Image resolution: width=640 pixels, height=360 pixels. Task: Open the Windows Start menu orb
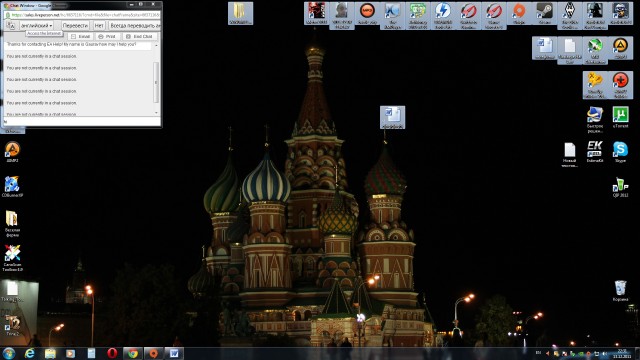9,353
